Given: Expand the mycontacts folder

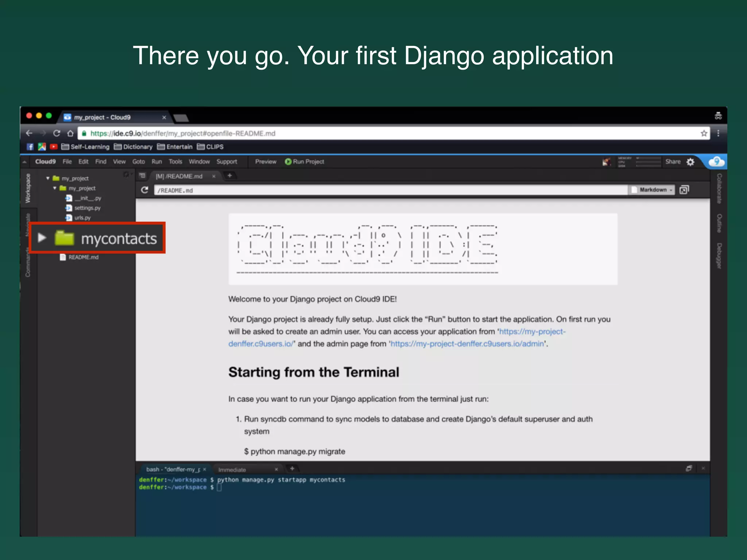Looking at the screenshot, I should tap(42, 238).
